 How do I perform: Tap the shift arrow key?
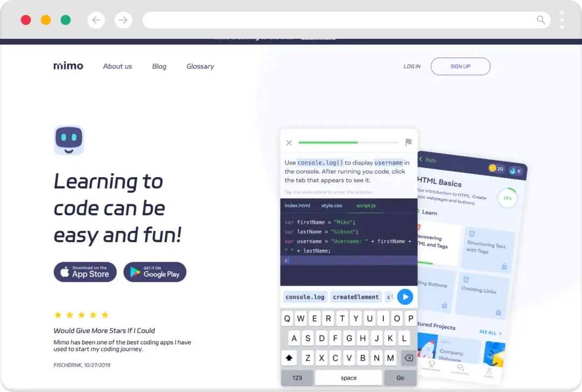(x=289, y=358)
